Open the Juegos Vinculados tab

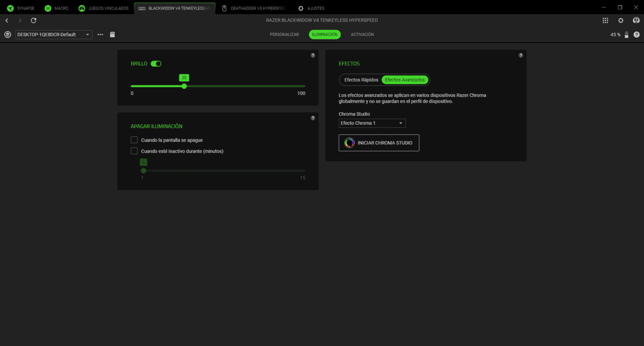pyautogui.click(x=104, y=8)
